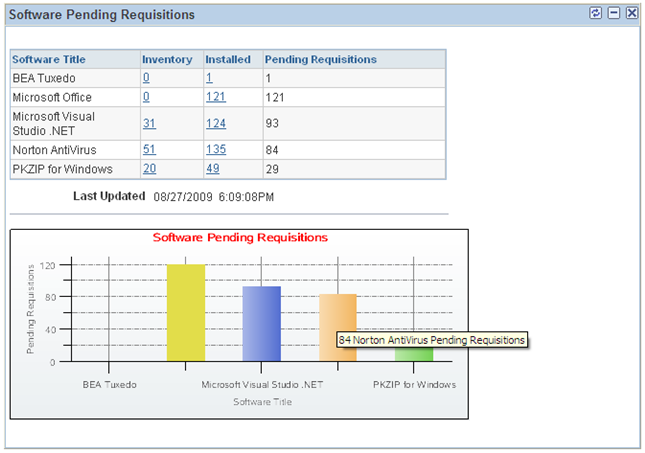
Task: Open Microsoft Office inventory link 0
Action: click(x=146, y=97)
